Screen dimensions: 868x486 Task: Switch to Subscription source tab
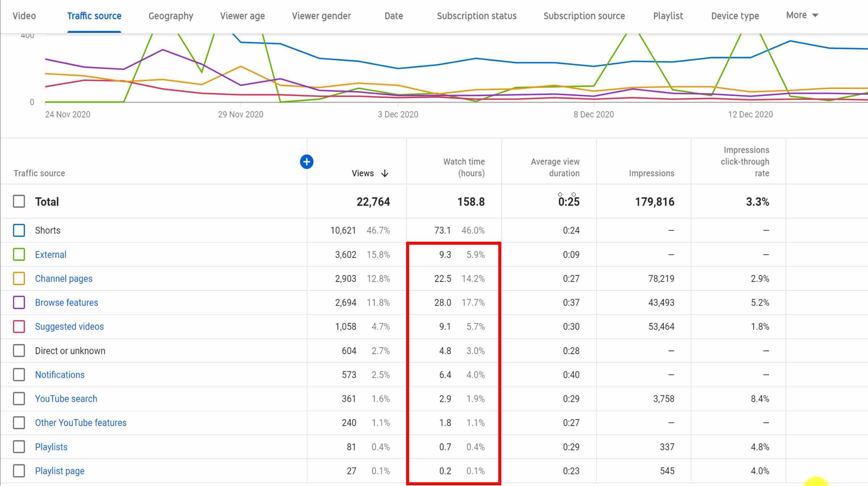pyautogui.click(x=584, y=16)
